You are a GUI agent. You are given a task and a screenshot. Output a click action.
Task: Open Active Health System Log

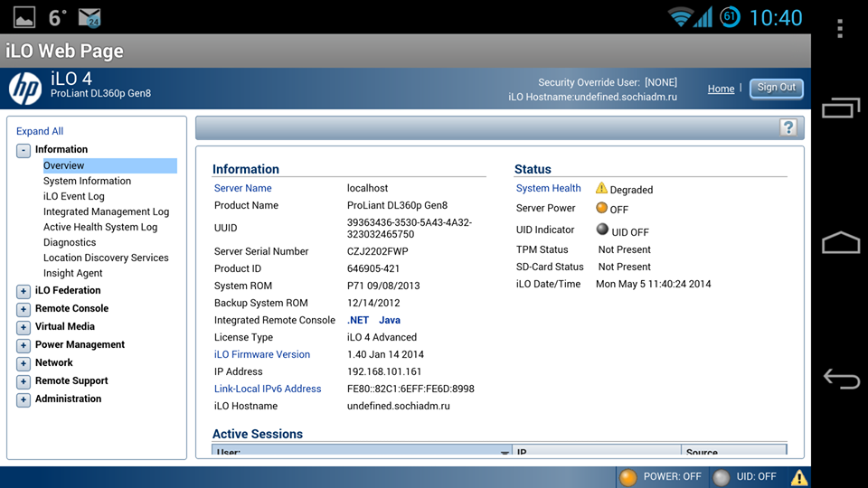pos(100,227)
